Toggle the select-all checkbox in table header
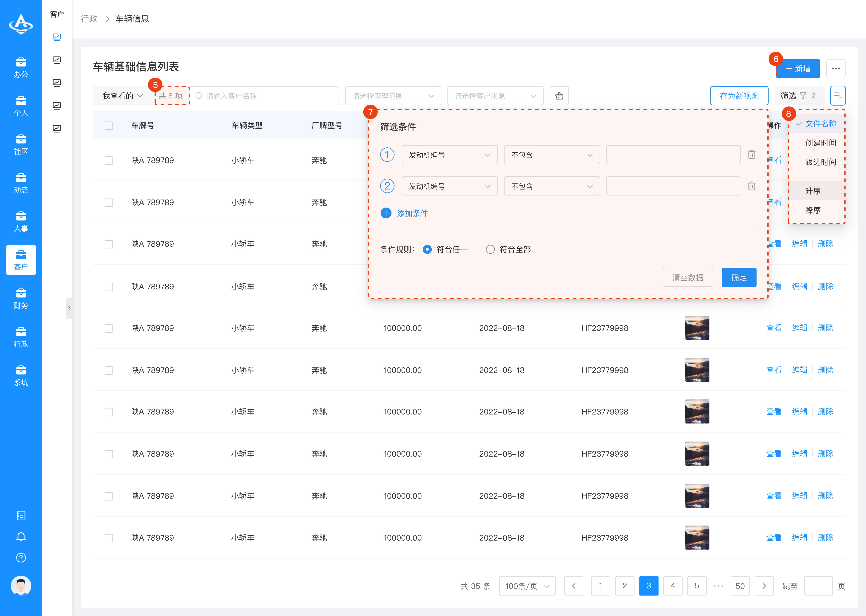The width and height of the screenshot is (866, 616). click(x=109, y=126)
